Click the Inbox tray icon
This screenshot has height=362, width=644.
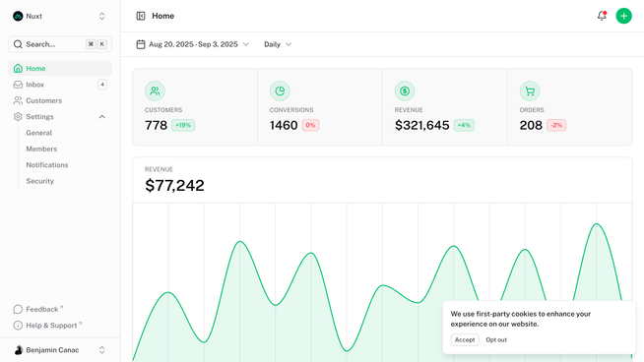18,85
